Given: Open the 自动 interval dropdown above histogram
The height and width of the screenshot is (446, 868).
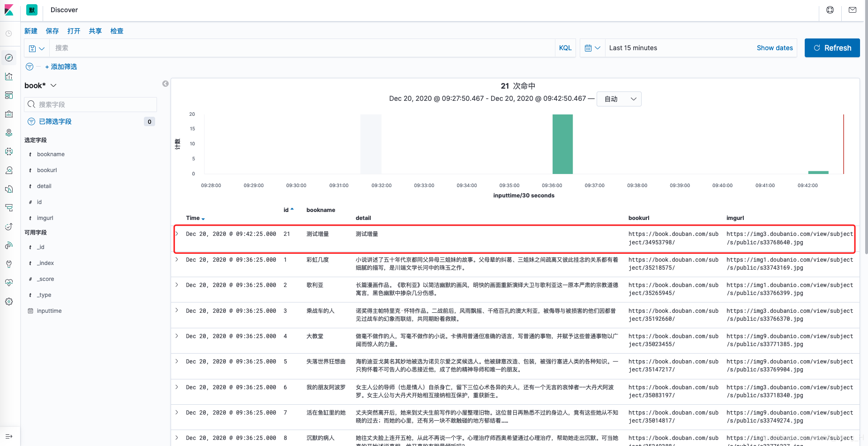Looking at the screenshot, I should [x=619, y=99].
